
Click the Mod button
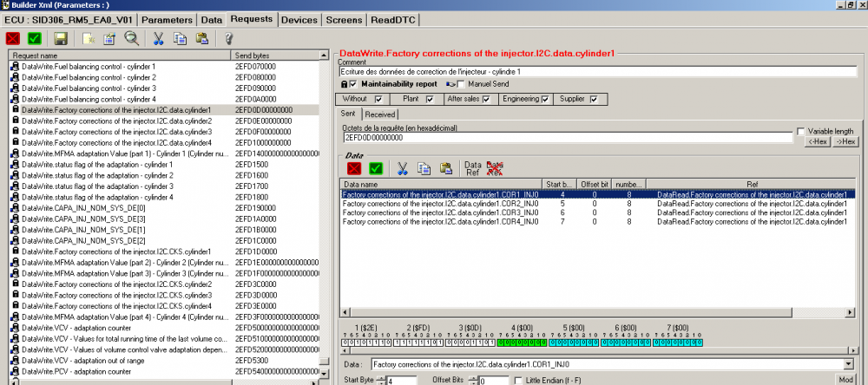(845, 380)
